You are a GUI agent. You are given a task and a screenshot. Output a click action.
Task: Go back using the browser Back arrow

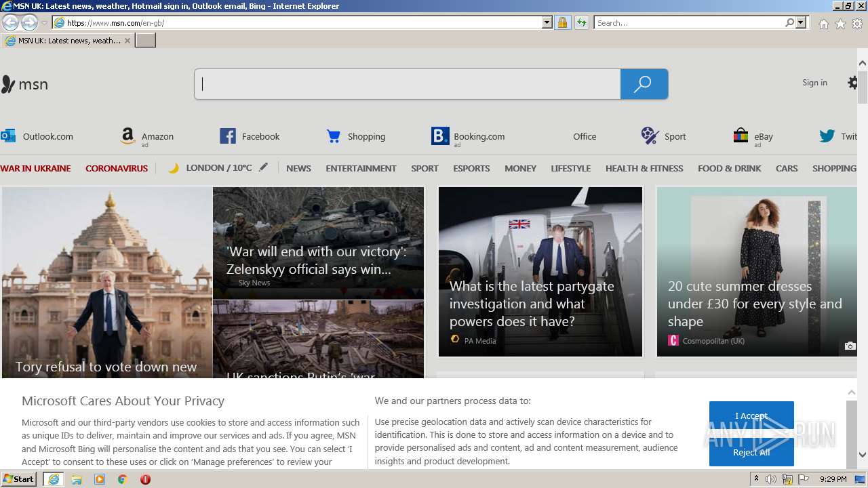pos(11,22)
